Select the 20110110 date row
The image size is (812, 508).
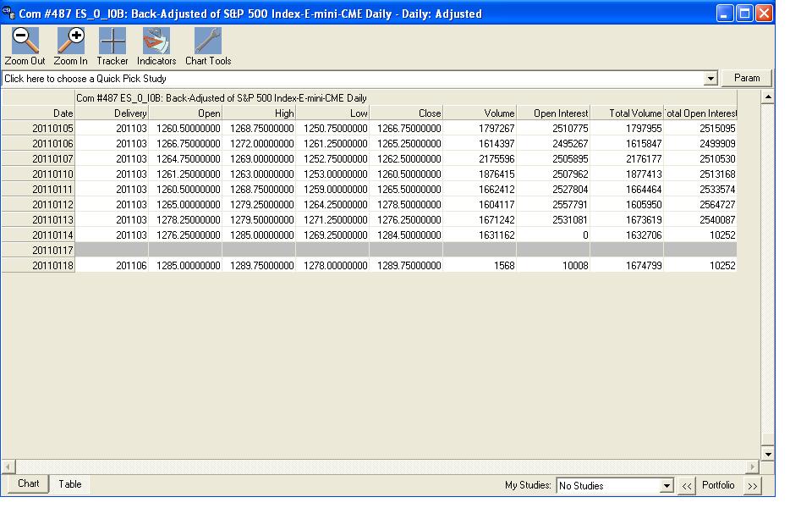click(38, 174)
